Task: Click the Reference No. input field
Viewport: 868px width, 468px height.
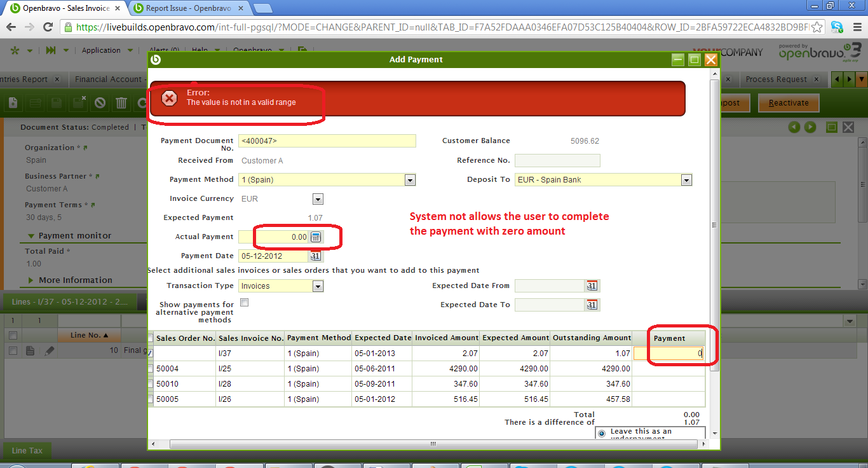Action: pyautogui.click(x=557, y=161)
